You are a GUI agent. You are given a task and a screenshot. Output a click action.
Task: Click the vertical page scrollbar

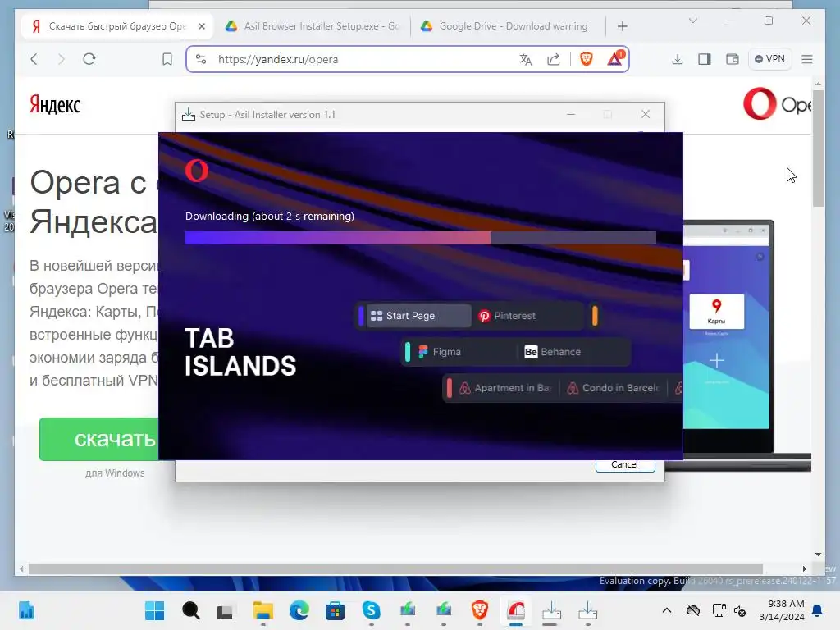[x=818, y=149]
